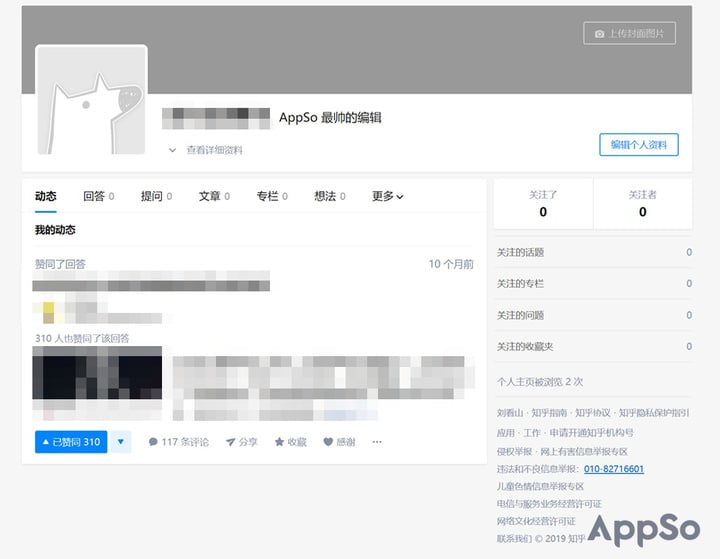Click the 知乎隐私保护指引 footer link
Image resolution: width=720 pixels, height=559 pixels.
pyautogui.click(x=654, y=413)
